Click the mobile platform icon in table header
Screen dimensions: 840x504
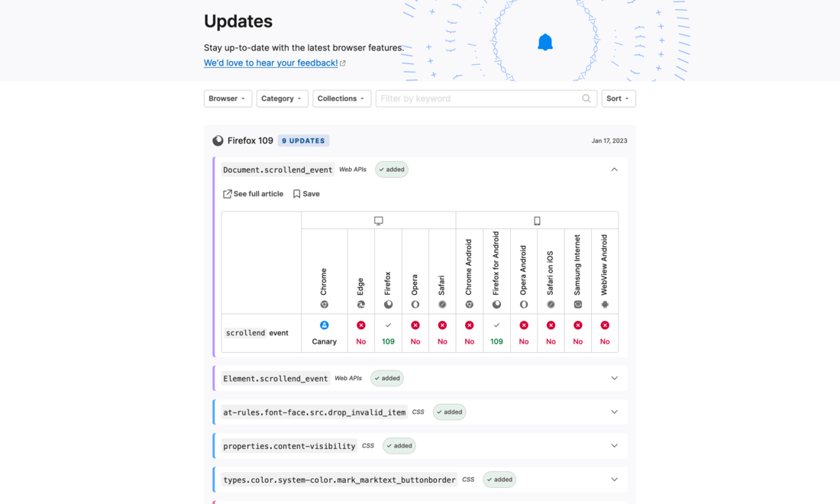point(537,221)
